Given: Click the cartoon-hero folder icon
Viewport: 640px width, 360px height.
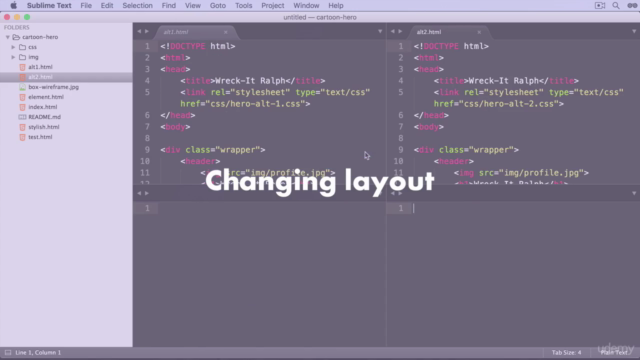Looking at the screenshot, I should (16, 37).
